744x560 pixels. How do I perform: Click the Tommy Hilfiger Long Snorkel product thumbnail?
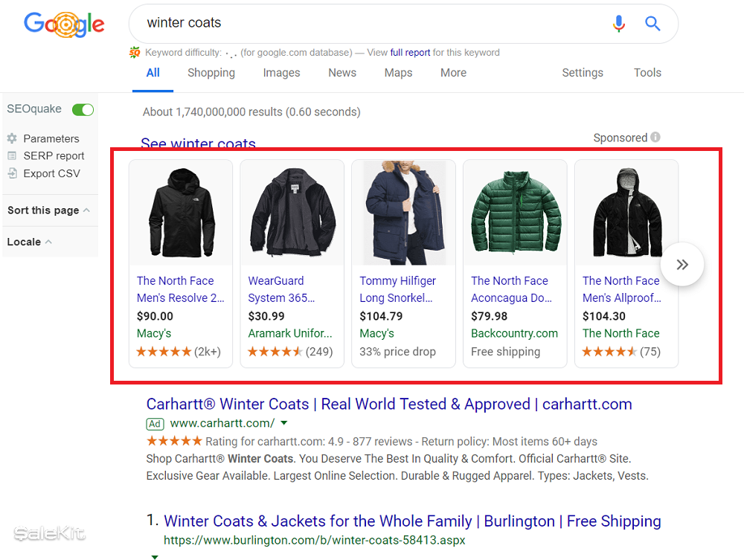pos(403,212)
